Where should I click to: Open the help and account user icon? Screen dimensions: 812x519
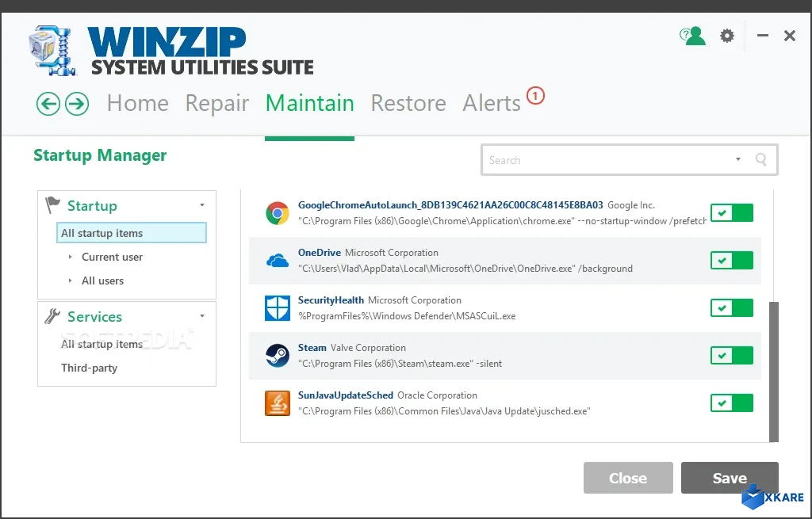[693, 36]
